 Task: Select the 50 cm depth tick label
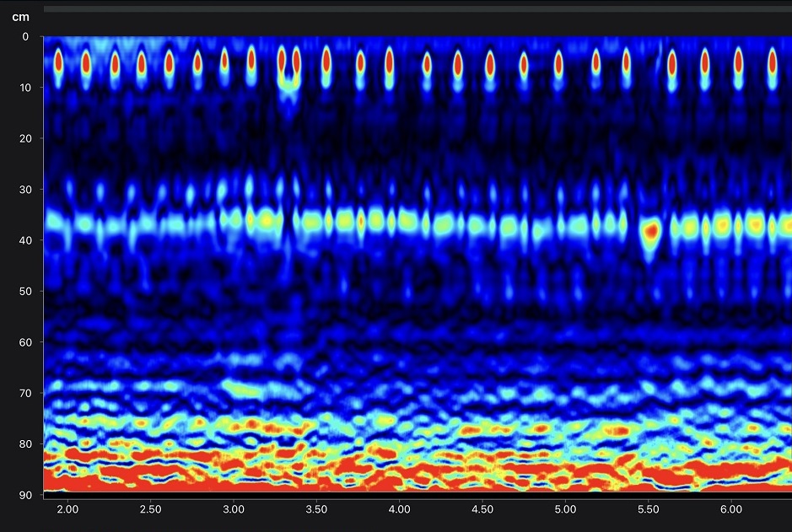[x=24, y=292]
